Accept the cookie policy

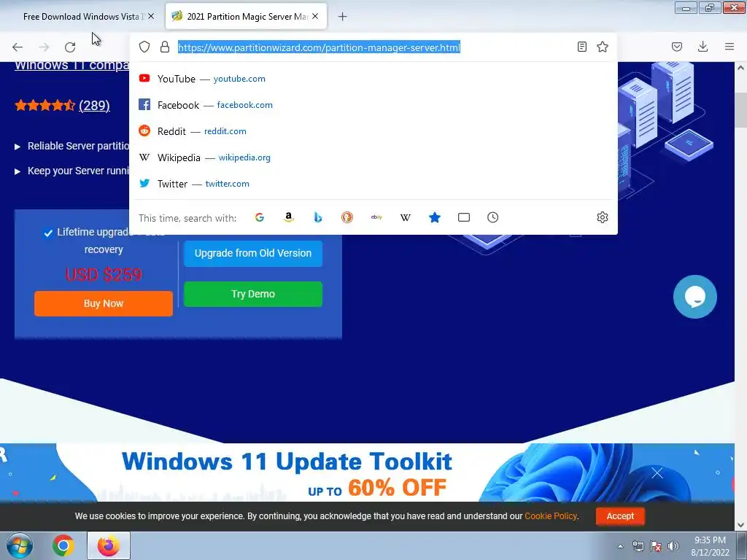(x=620, y=516)
